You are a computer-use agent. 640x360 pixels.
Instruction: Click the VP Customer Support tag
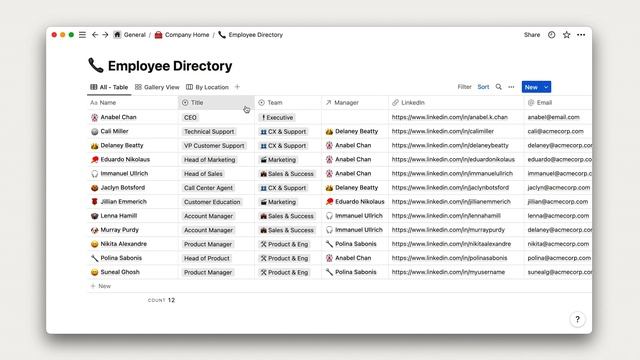[214, 146]
